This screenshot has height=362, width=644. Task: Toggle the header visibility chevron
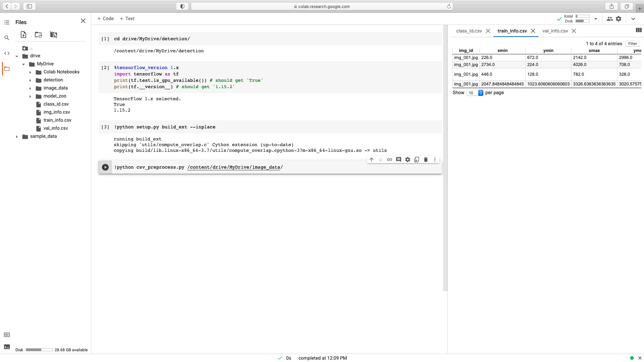(x=633, y=19)
